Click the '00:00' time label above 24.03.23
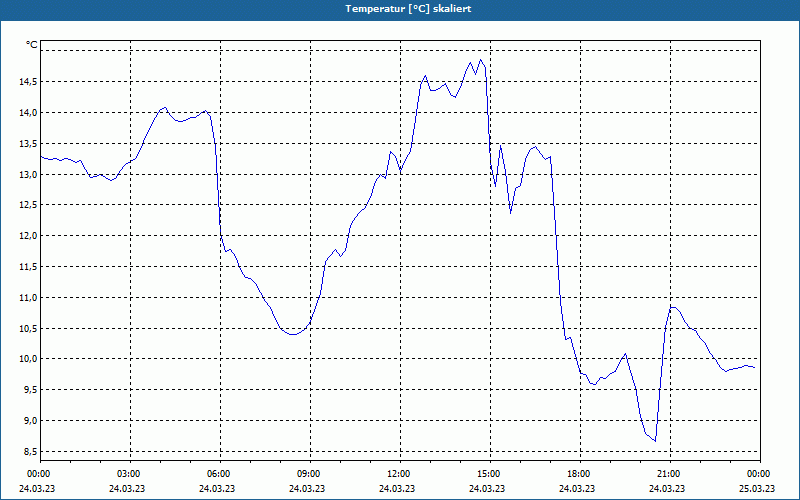This screenshot has height=500, width=800. click(38, 474)
